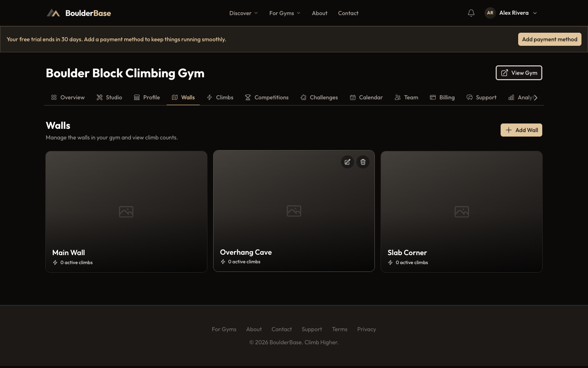Select the Profile tab
588x368 pixels.
tap(147, 97)
